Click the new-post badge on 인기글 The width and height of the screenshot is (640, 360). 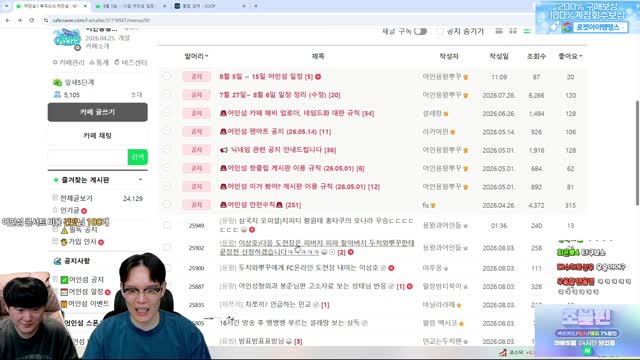[x=84, y=211]
